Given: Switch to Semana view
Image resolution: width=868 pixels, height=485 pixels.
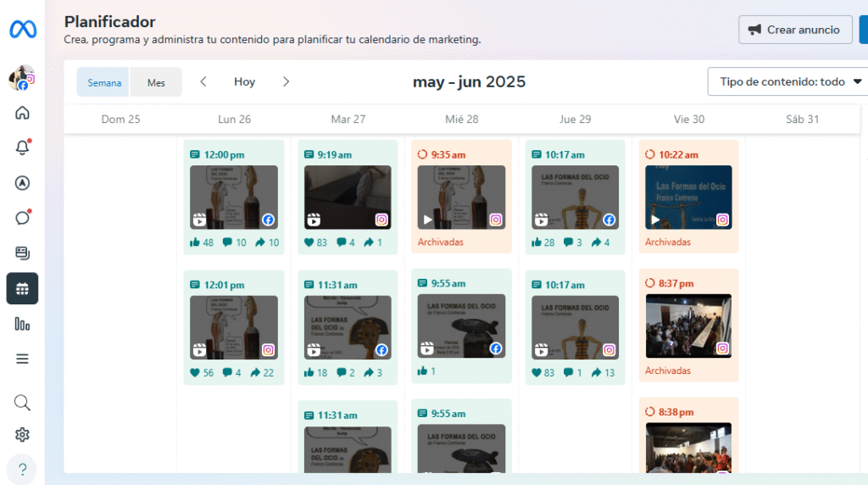Looking at the screenshot, I should (x=104, y=82).
